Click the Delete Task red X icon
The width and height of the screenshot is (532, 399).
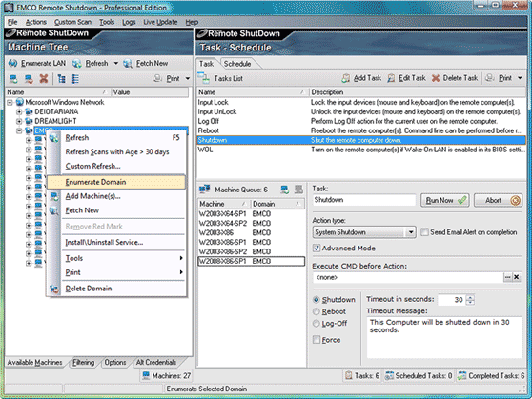[436, 78]
